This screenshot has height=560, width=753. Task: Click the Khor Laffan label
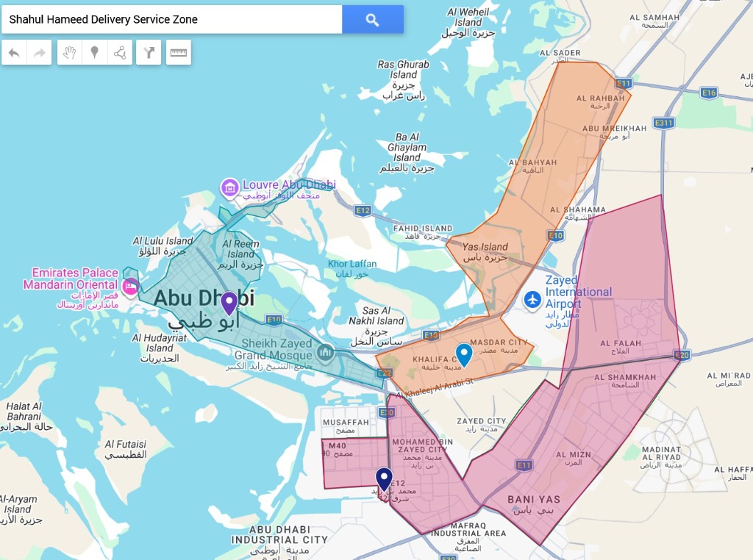(x=352, y=263)
